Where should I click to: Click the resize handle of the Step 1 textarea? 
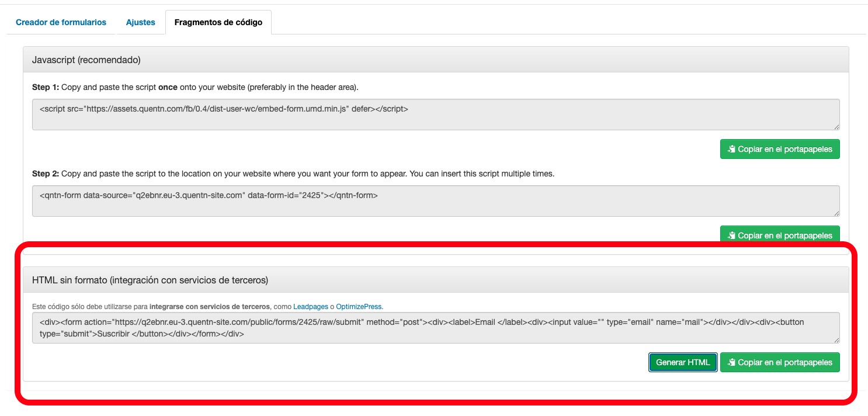point(836,127)
